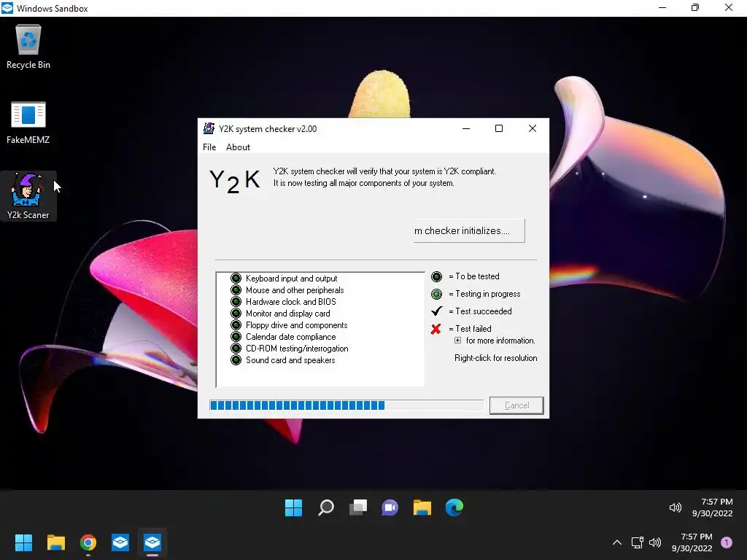Open host File Explorer taskbar icon
Viewport: 747px width, 560px height.
[55, 542]
